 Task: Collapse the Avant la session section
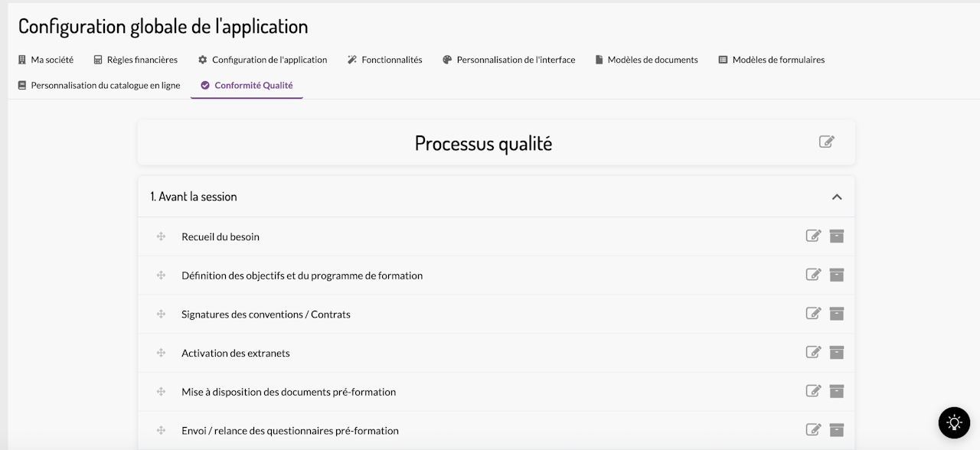coord(837,197)
